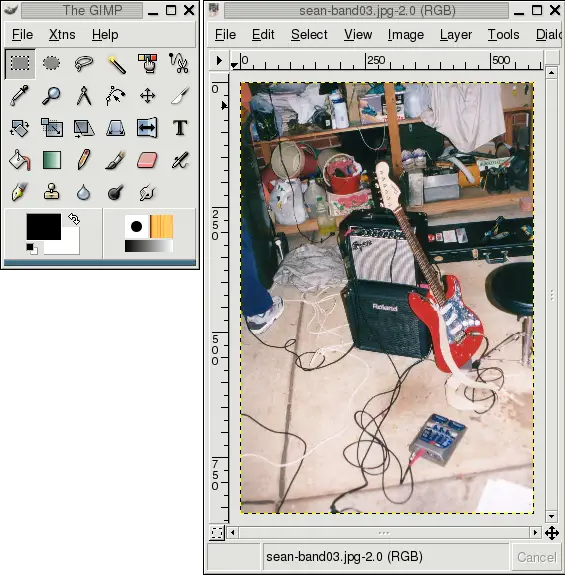
Task: Select the Rectangle Select tool
Action: (x=20, y=63)
